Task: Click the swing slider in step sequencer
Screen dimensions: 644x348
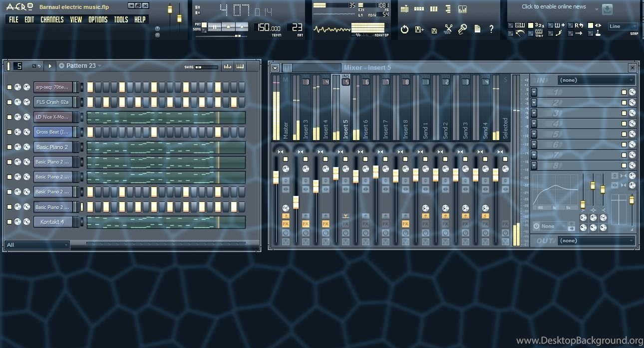Action: (x=206, y=67)
